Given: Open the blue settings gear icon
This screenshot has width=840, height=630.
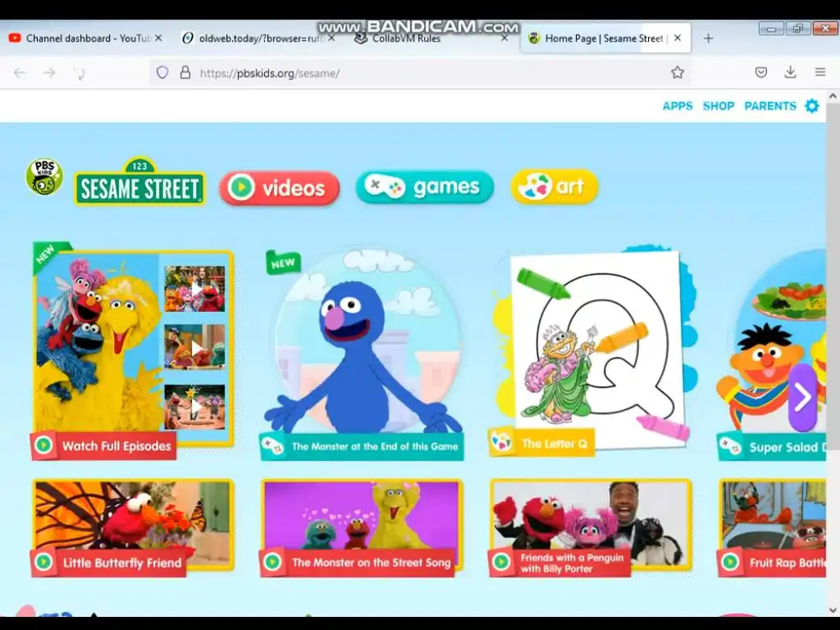Looking at the screenshot, I should (x=812, y=106).
